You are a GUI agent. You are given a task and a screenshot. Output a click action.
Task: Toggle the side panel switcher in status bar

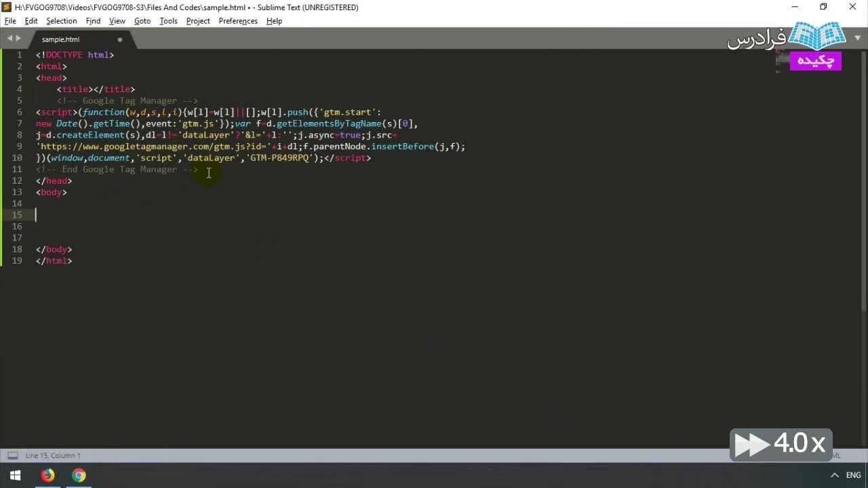click(x=12, y=455)
